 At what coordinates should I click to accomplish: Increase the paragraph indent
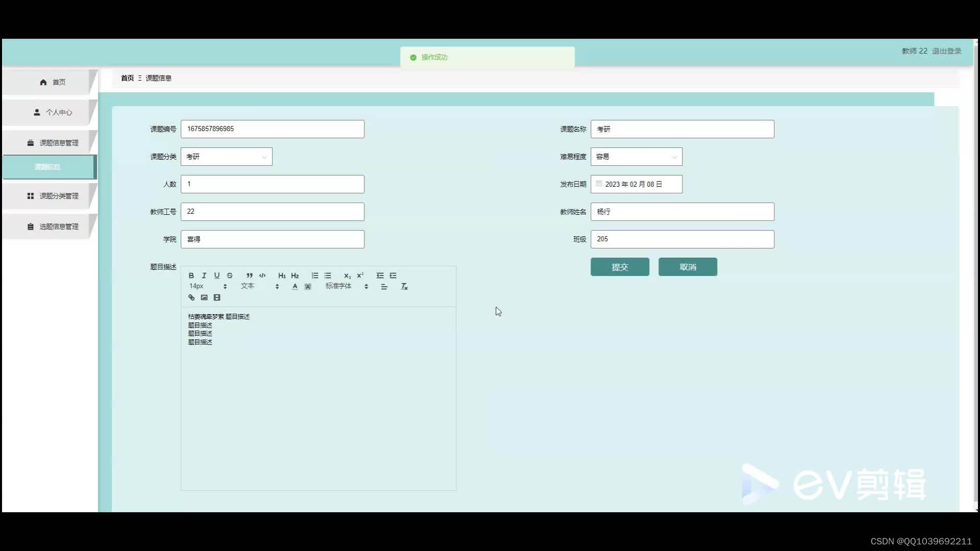click(393, 275)
